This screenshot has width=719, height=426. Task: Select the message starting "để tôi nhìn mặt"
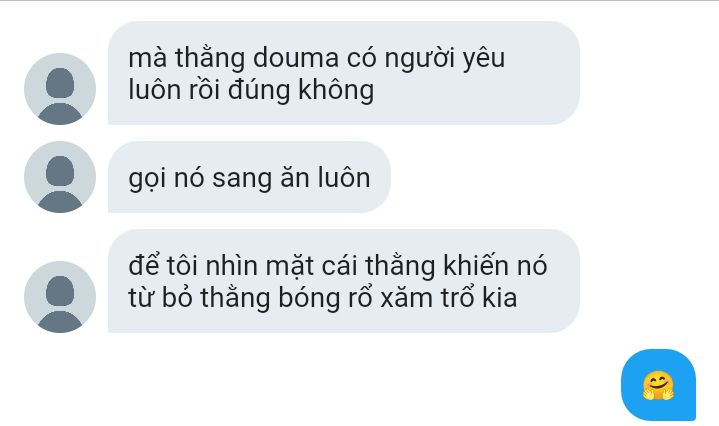pos(344,281)
